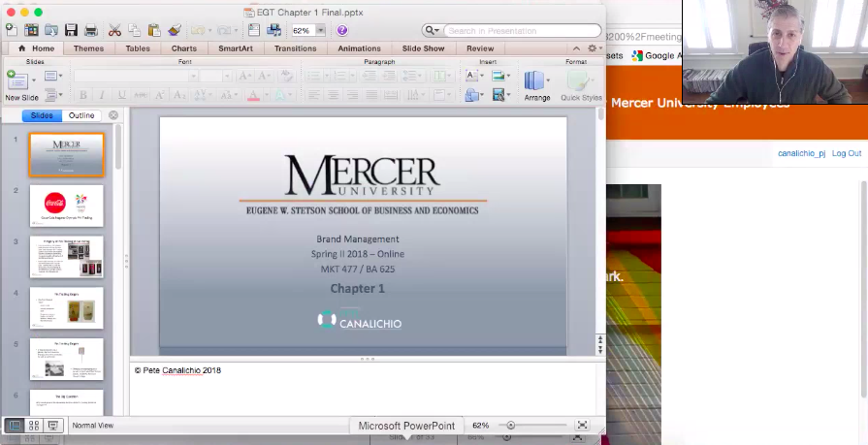Viewport: 868px width, 445px height.
Task: Click the Undo icon
Action: (198, 30)
